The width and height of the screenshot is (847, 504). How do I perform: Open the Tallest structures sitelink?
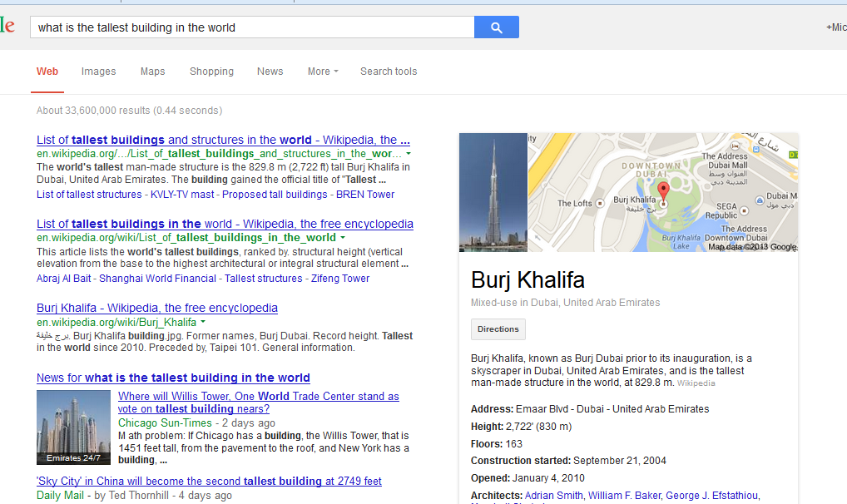[x=264, y=279]
